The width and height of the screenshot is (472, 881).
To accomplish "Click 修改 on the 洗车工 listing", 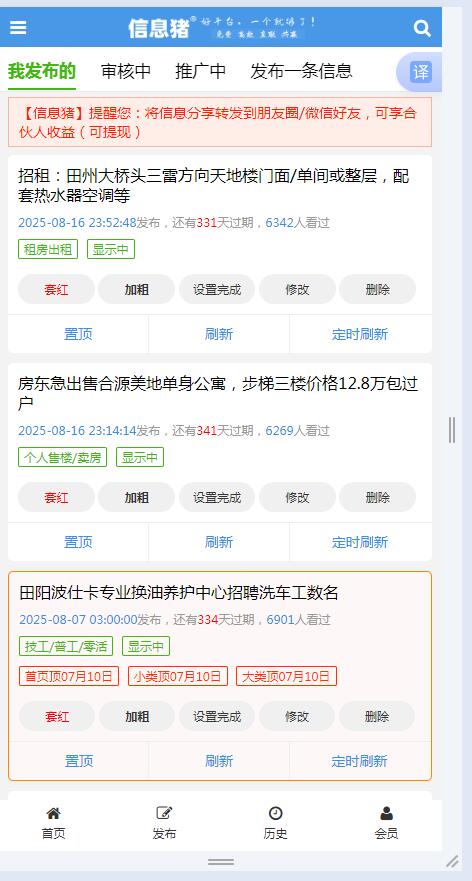I will (297, 716).
